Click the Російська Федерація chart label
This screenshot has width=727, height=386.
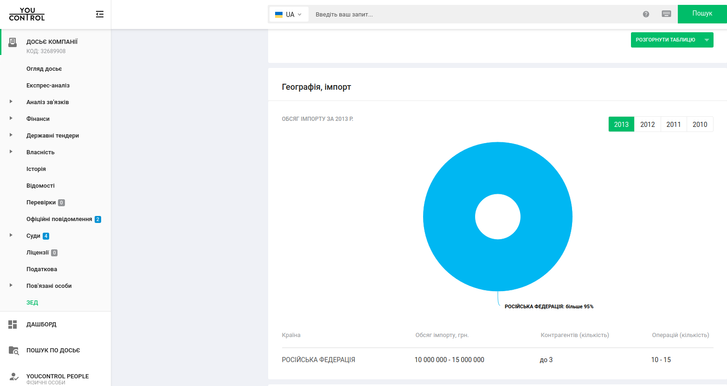[x=549, y=306]
